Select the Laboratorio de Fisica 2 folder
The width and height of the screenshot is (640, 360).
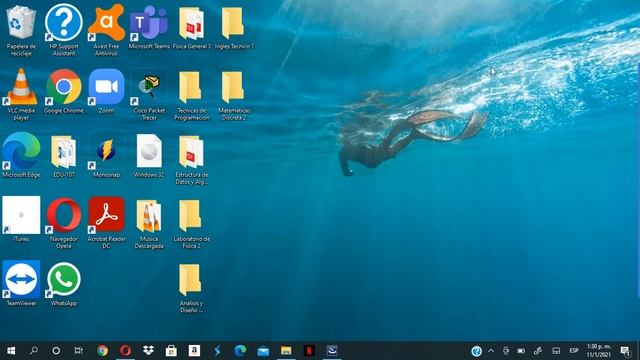(x=191, y=223)
